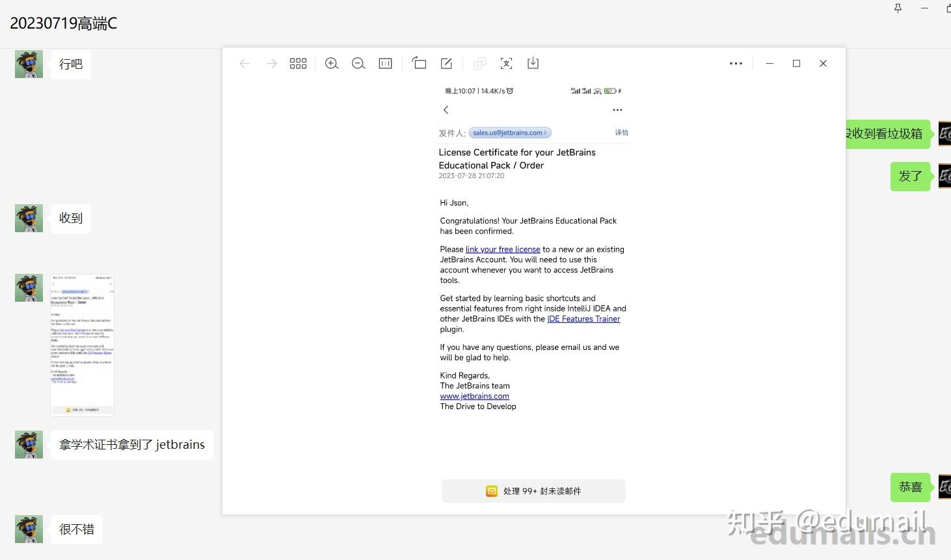Image resolution: width=951 pixels, height=560 pixels.
Task: Select the zoom out tool
Action: tap(358, 63)
